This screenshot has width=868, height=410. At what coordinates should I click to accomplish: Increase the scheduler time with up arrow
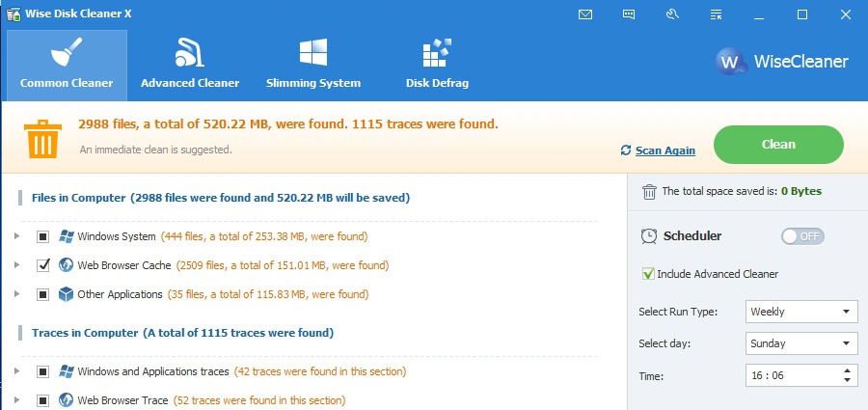(847, 370)
